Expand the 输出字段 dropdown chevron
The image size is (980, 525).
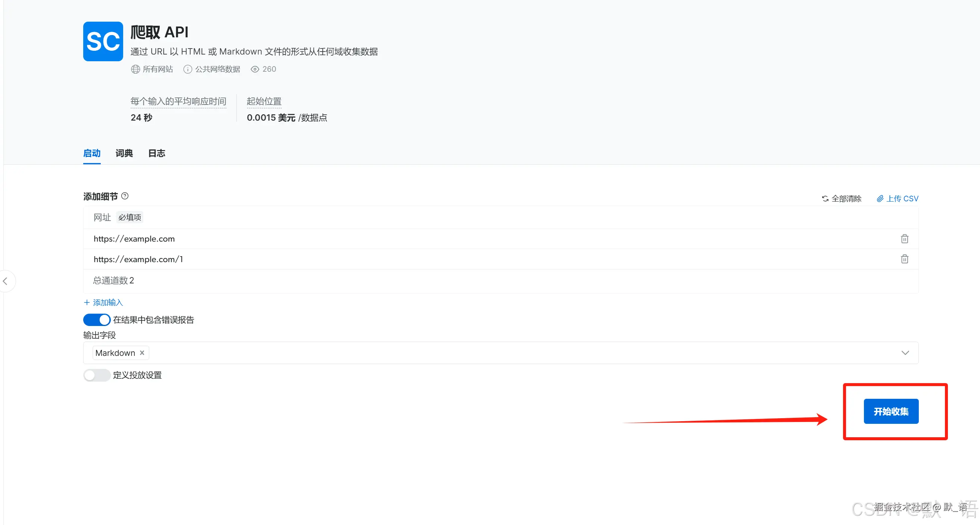(x=905, y=353)
